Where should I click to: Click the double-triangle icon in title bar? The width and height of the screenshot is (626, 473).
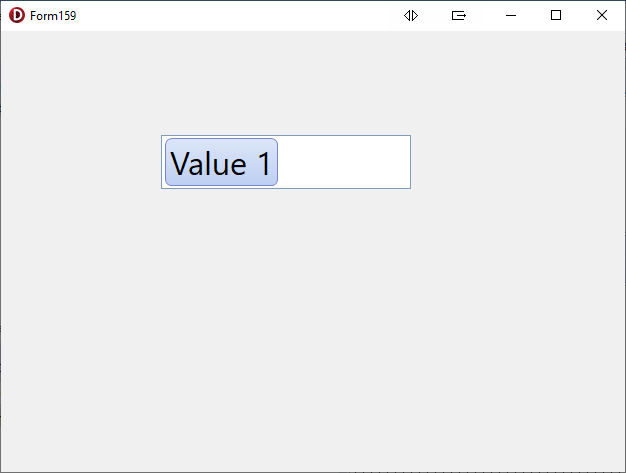pyautogui.click(x=411, y=16)
